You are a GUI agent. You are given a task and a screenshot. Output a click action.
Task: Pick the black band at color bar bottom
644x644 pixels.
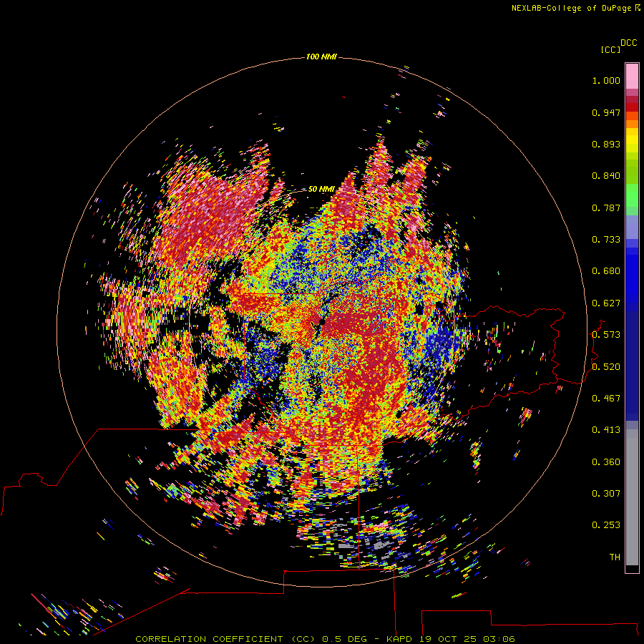pos(632,568)
